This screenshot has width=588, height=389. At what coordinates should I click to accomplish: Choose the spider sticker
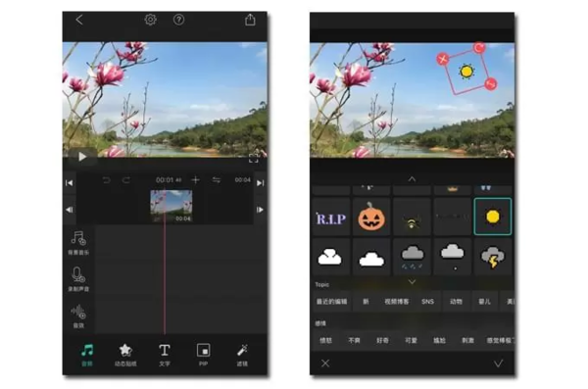(x=412, y=217)
